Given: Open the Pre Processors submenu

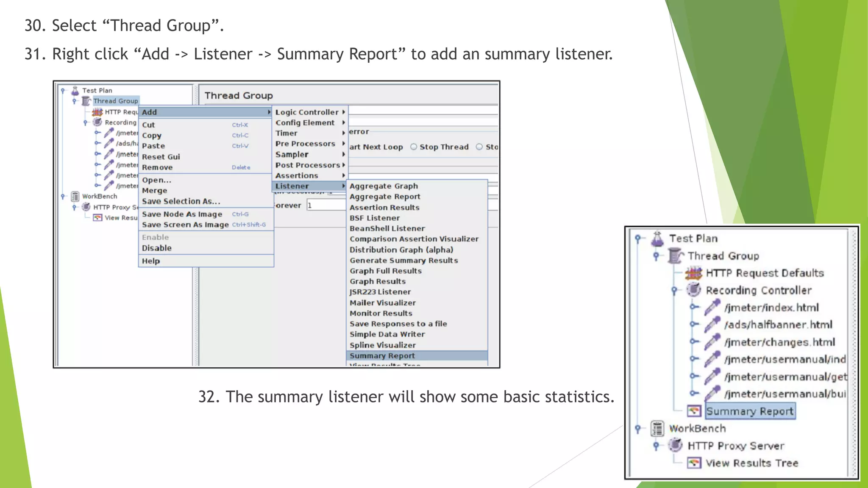Looking at the screenshot, I should [310, 144].
